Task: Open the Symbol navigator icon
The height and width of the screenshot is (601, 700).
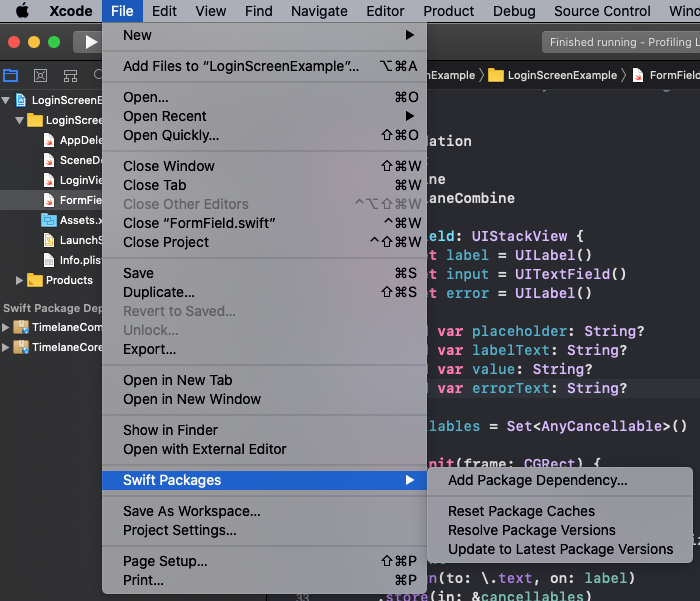Action: [70, 75]
